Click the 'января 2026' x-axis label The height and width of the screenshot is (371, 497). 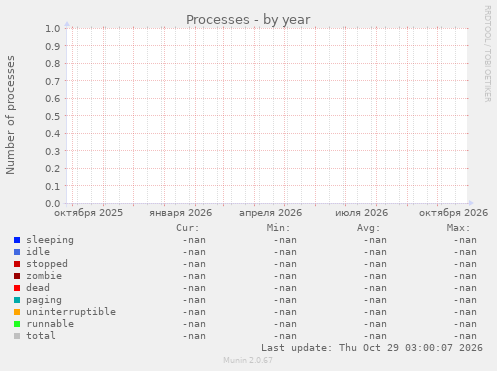pyautogui.click(x=180, y=213)
